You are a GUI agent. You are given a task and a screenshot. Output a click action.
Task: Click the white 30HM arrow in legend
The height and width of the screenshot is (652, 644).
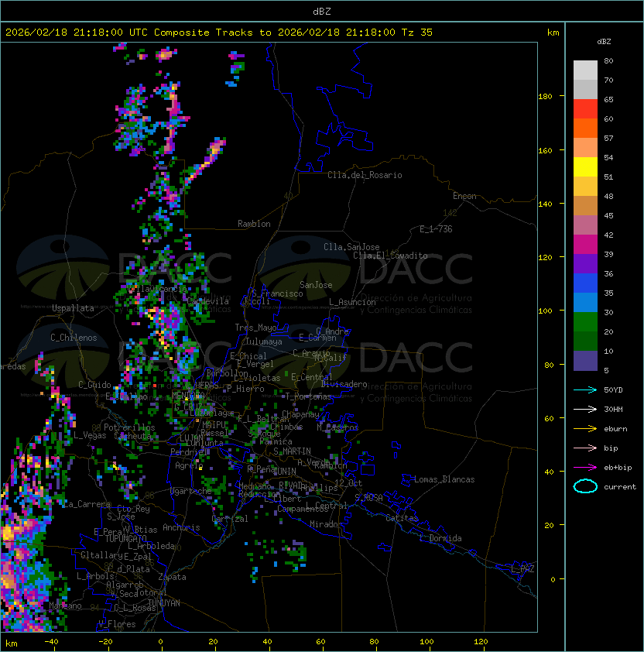(x=585, y=409)
